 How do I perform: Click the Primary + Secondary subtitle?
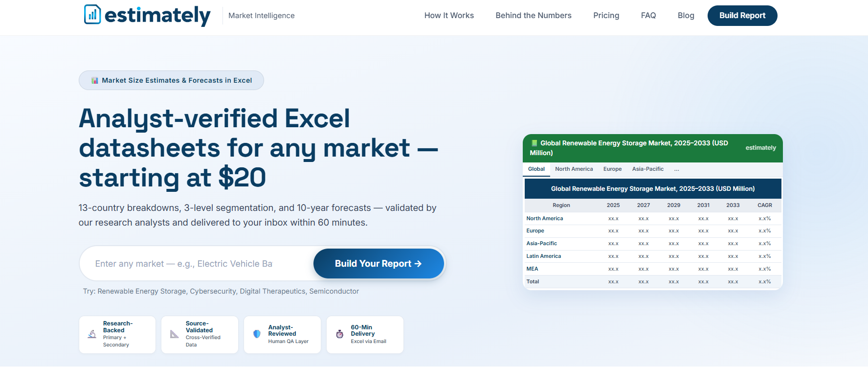(x=116, y=341)
